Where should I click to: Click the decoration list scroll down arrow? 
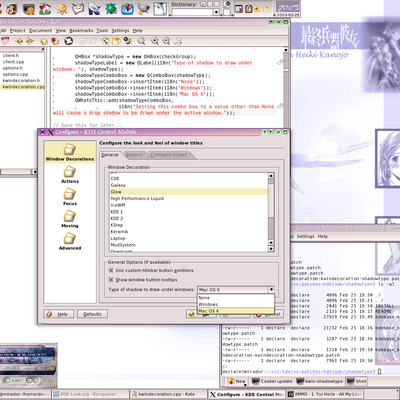[x=271, y=249]
